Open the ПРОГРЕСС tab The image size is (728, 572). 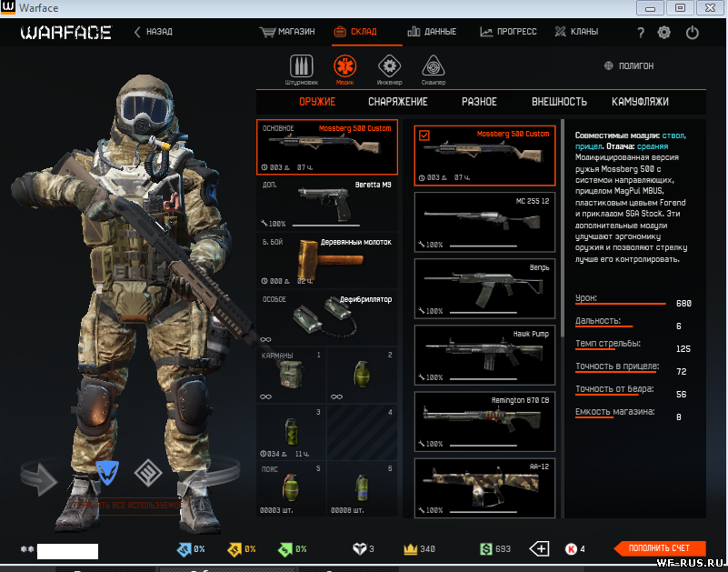click(x=508, y=32)
